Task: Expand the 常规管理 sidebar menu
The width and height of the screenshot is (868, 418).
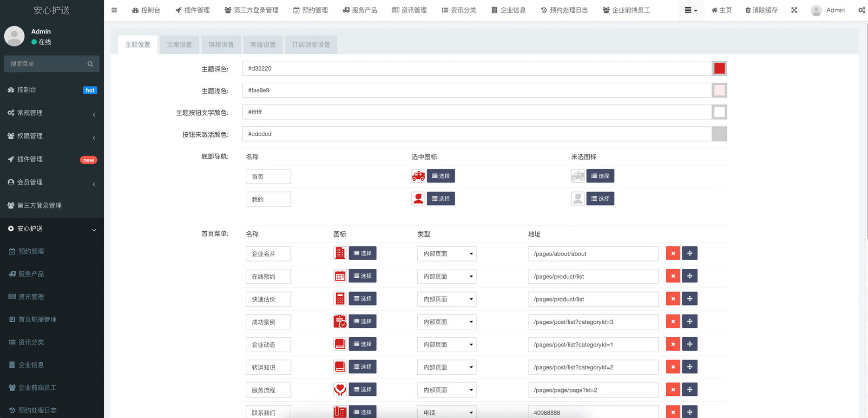Action: click(x=52, y=113)
